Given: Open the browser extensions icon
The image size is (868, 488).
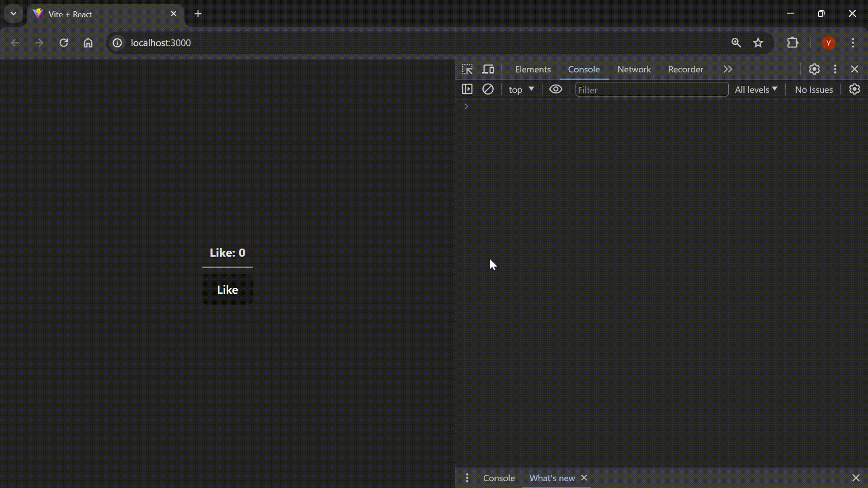Looking at the screenshot, I should [793, 42].
